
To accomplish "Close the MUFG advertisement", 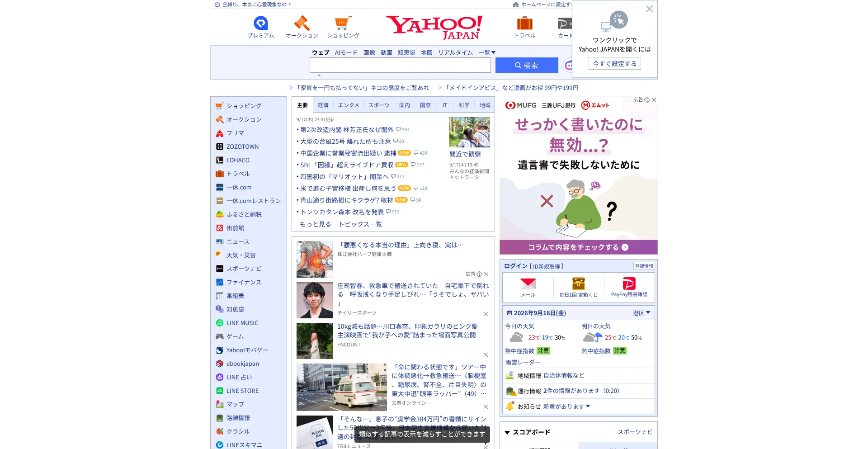I will click(x=654, y=99).
